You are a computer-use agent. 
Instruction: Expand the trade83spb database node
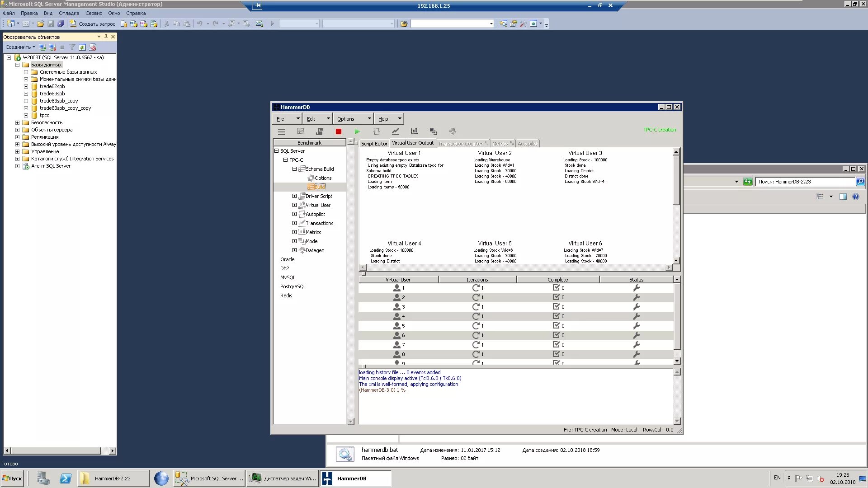pos(26,94)
